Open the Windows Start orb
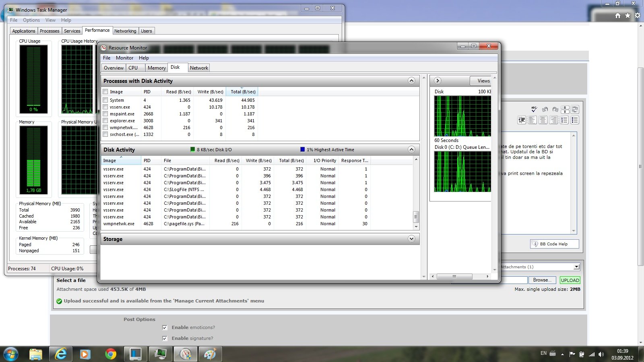The width and height of the screenshot is (644, 362). [x=11, y=354]
